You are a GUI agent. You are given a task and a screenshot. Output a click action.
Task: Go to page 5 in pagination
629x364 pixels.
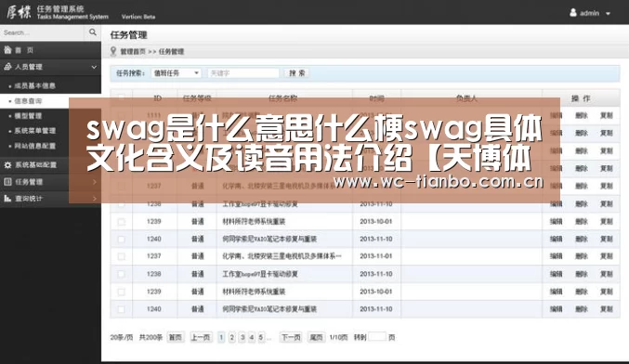[261, 337]
